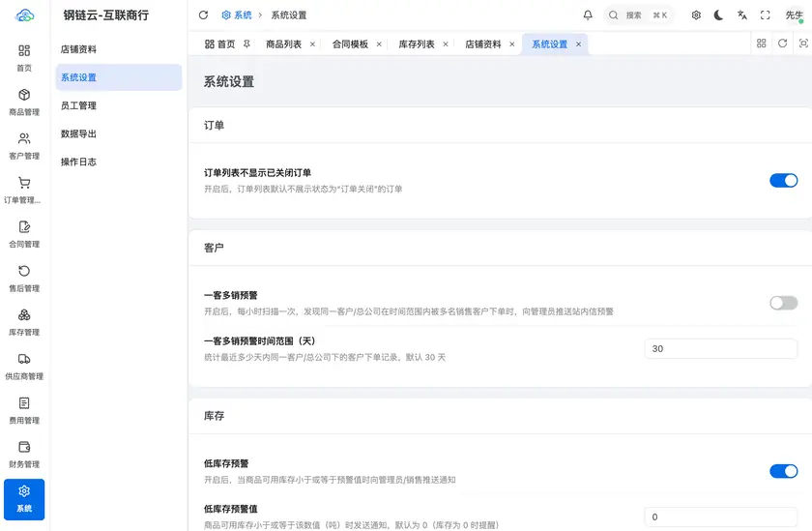Close the 库存列表 tab

(446, 44)
